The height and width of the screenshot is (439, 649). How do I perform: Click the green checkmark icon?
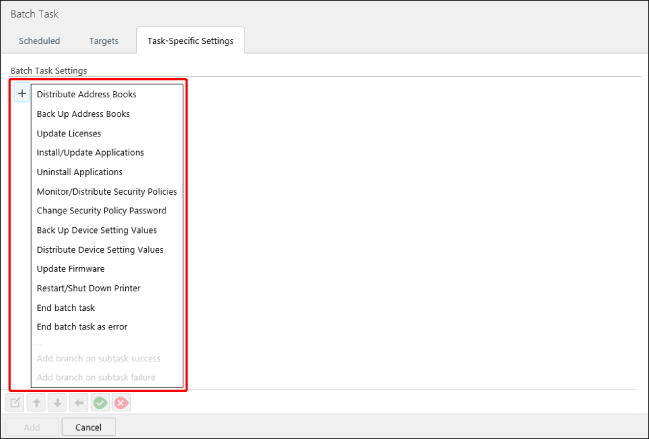100,403
